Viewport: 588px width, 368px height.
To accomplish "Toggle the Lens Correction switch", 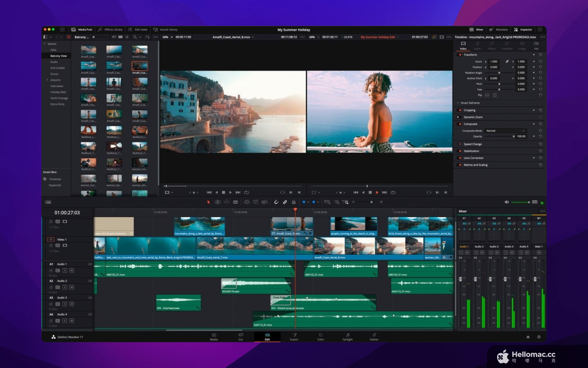I will pos(460,158).
